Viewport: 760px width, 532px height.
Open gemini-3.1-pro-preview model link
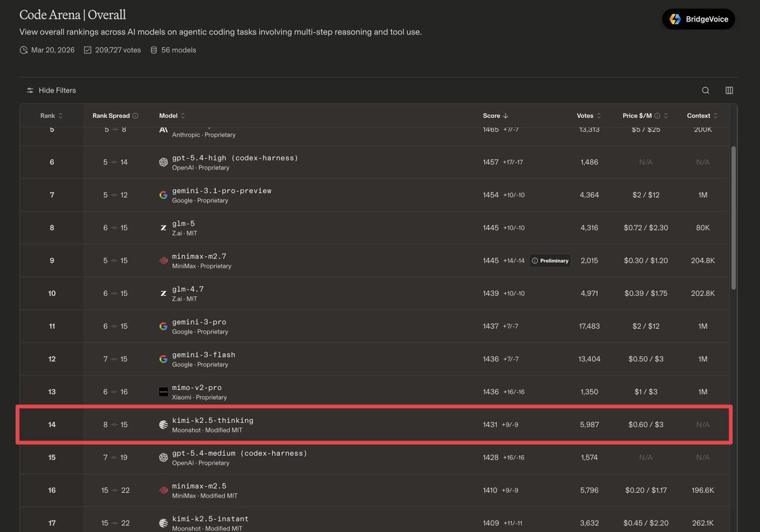point(222,191)
